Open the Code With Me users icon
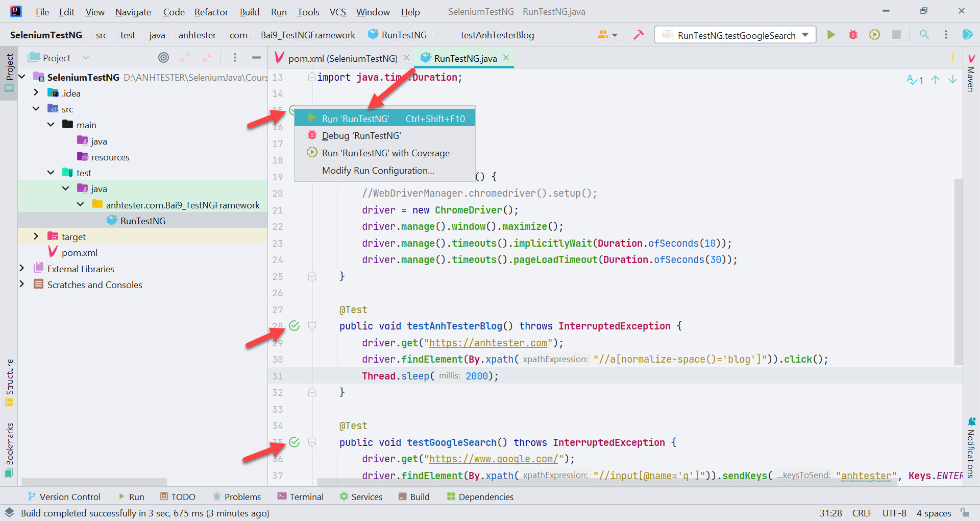980x521 pixels. click(x=607, y=35)
